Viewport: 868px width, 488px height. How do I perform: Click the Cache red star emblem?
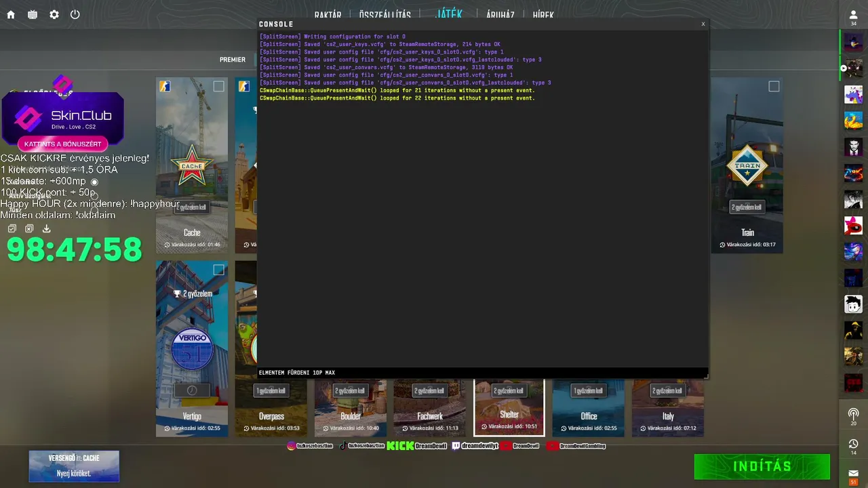click(x=192, y=165)
